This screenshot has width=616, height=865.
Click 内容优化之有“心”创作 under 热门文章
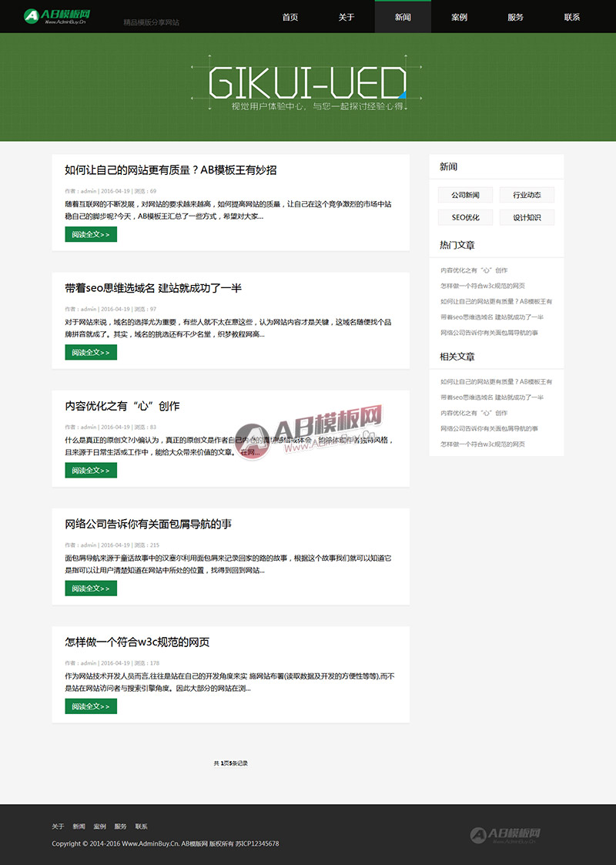tap(474, 270)
